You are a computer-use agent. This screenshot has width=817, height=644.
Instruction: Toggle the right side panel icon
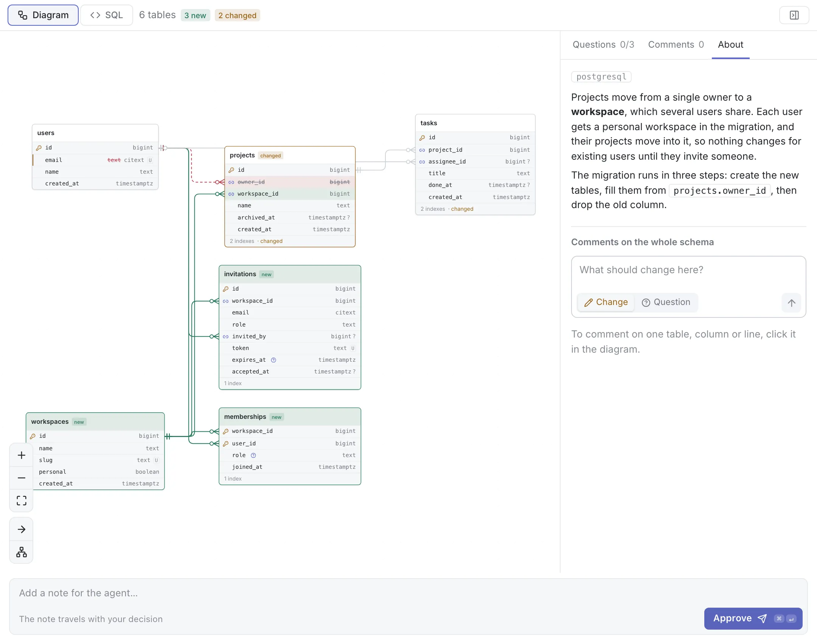coord(794,15)
